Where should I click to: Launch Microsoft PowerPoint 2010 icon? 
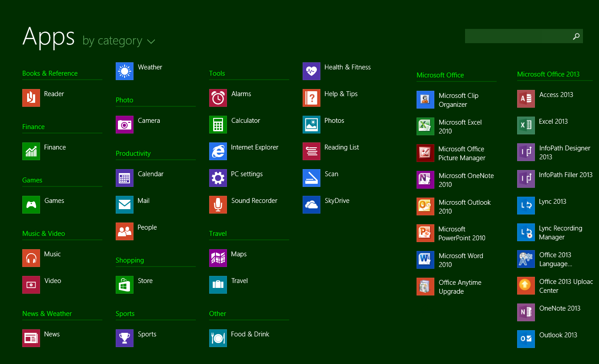(x=425, y=233)
